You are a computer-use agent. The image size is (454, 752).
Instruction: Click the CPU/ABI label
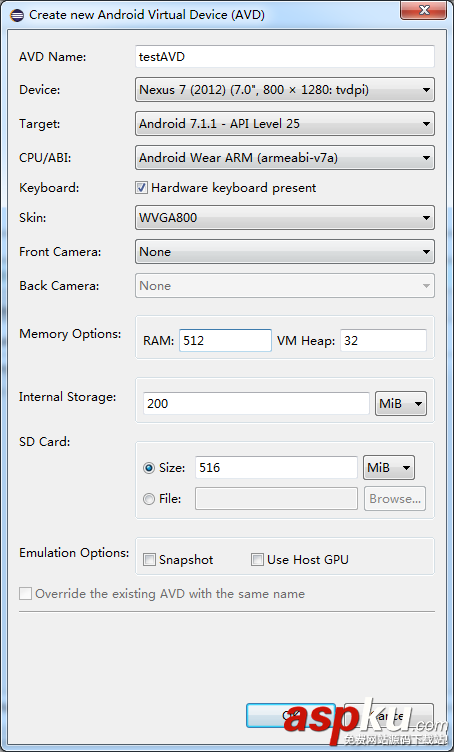click(45, 158)
